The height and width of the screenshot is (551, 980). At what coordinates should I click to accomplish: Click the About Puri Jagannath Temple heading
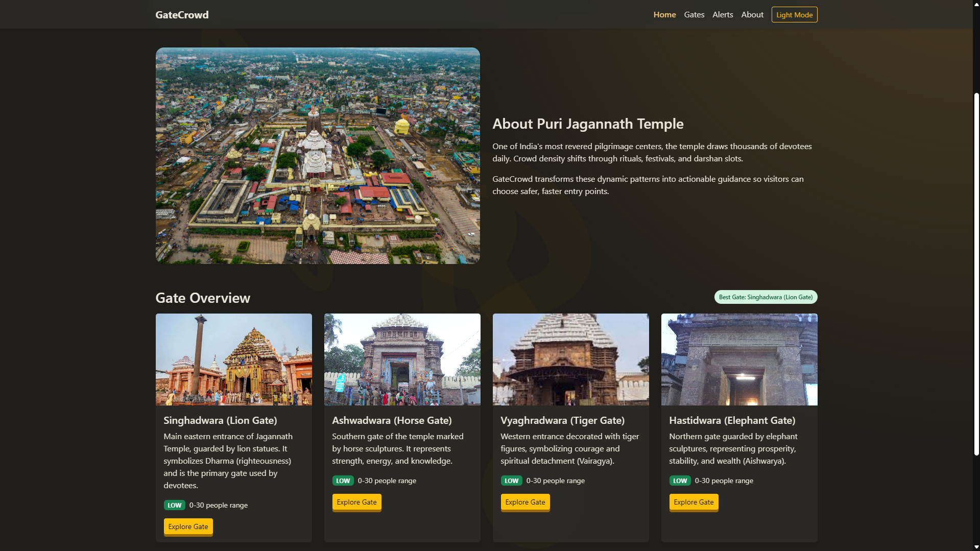coord(588,124)
